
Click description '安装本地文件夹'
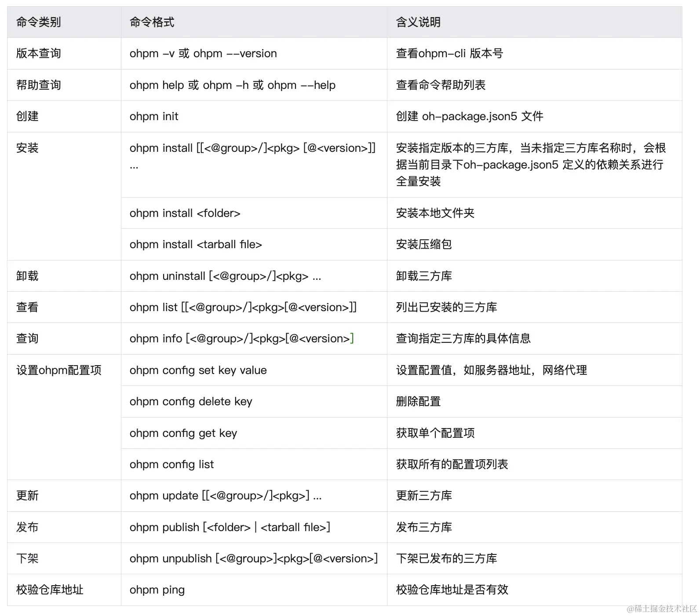(x=435, y=213)
